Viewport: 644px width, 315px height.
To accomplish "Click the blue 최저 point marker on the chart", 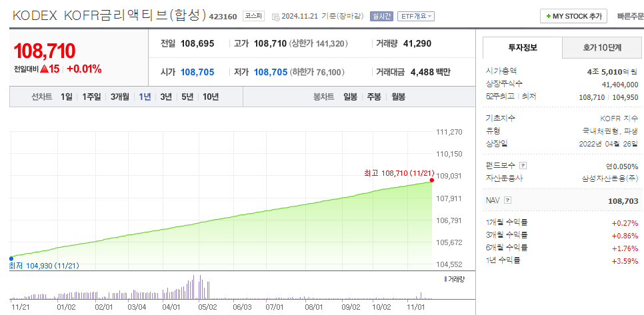I will 11,258.
